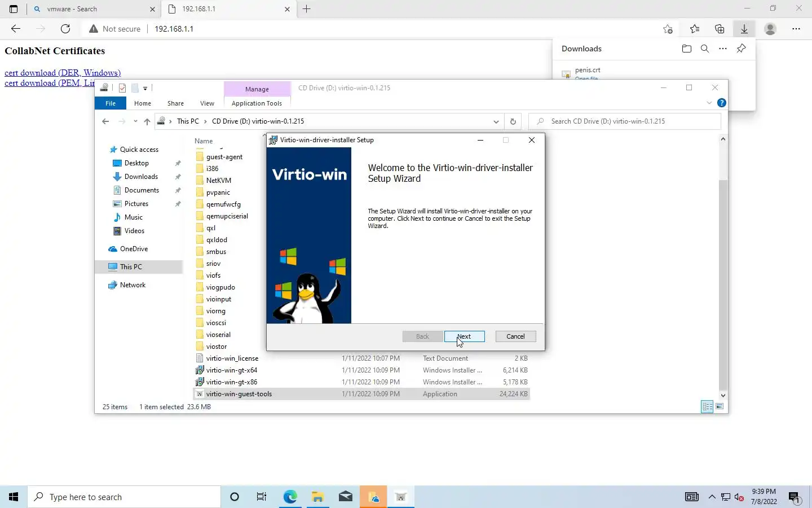Screen dimensions: 812x508
Task: Open Edge Favorites list icon
Action: (x=695, y=29)
